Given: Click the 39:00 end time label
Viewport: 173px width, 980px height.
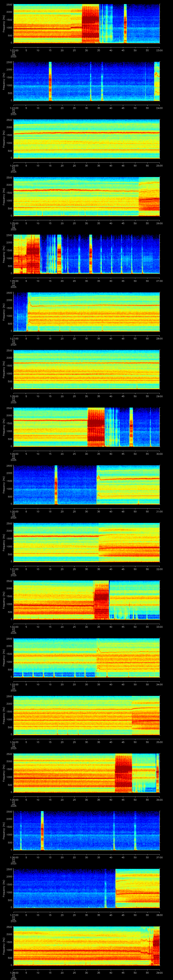Looking at the screenshot, I should pyautogui.click(x=159, y=972).
